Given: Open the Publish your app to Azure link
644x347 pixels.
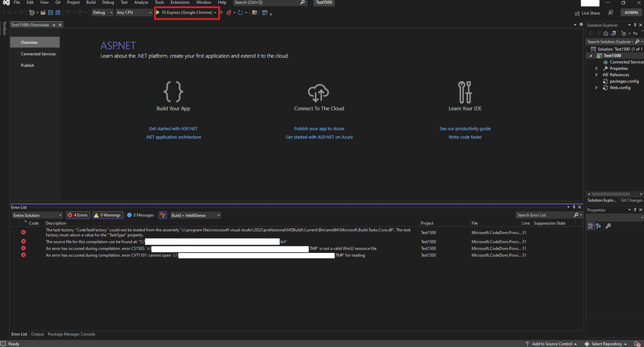Looking at the screenshot, I should click(x=319, y=129).
